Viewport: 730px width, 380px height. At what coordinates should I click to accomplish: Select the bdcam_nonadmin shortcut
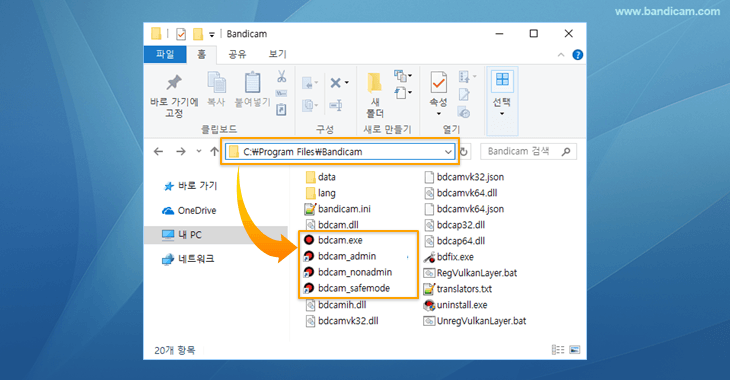(348, 272)
